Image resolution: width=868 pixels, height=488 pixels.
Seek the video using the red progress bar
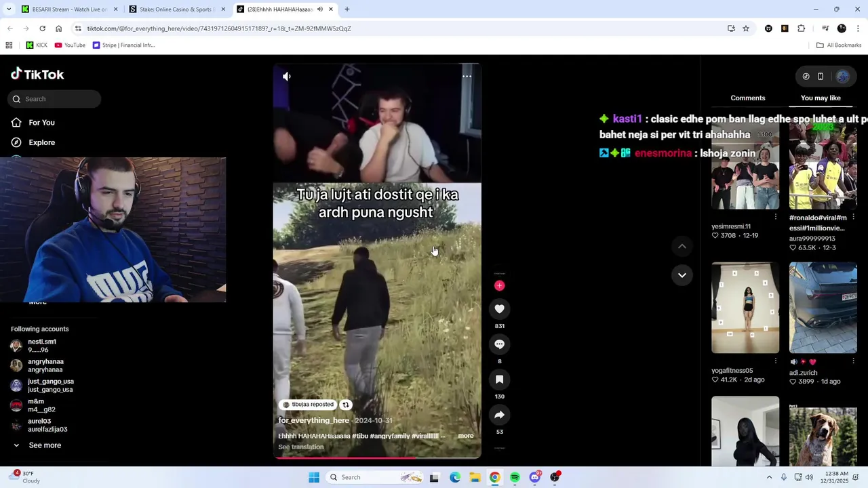click(x=377, y=457)
